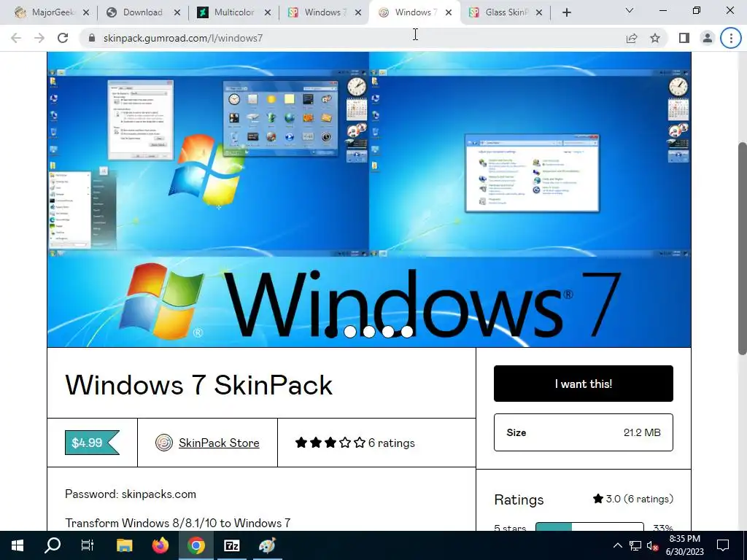The width and height of the screenshot is (747, 560).
Task: Click the 5 stars rating bar
Action: pyautogui.click(x=589, y=526)
